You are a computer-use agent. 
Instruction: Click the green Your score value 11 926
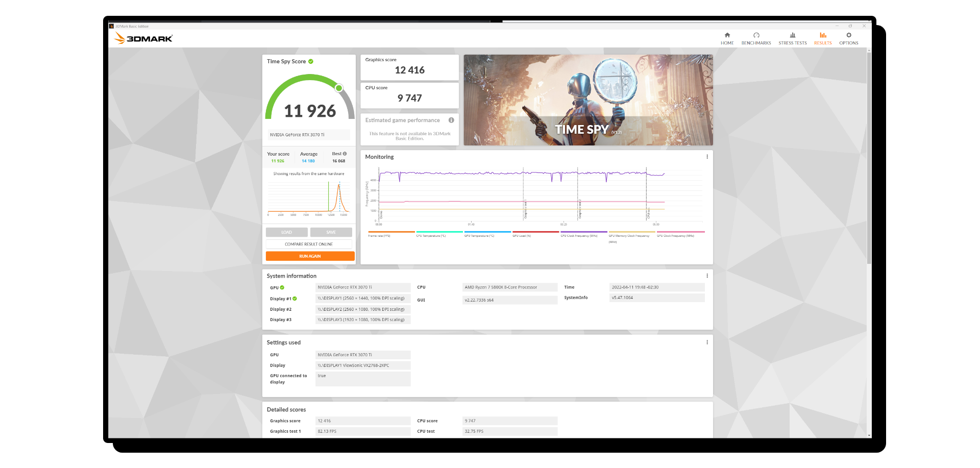click(x=278, y=161)
